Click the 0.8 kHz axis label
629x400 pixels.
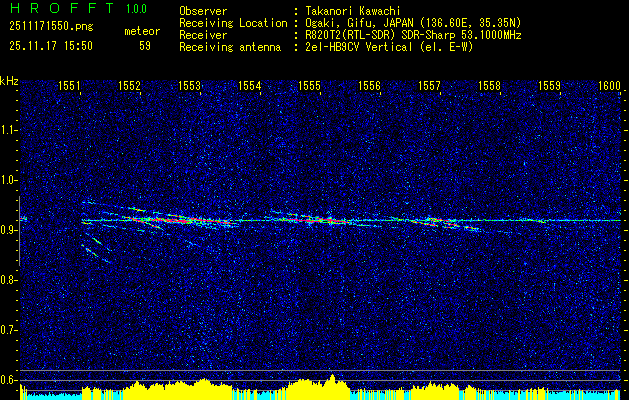coord(7,280)
